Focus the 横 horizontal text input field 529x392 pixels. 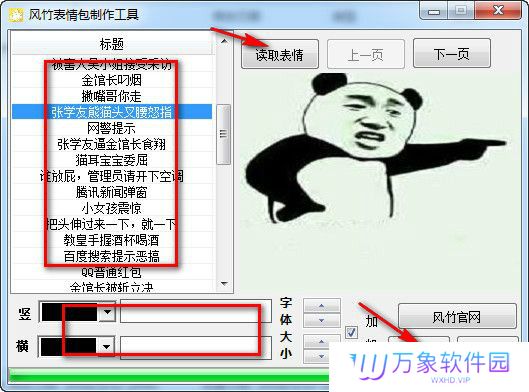point(196,347)
